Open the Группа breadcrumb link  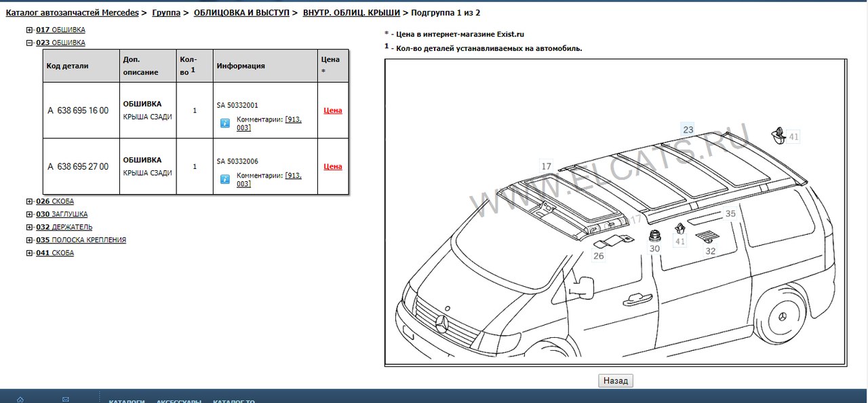click(x=166, y=13)
